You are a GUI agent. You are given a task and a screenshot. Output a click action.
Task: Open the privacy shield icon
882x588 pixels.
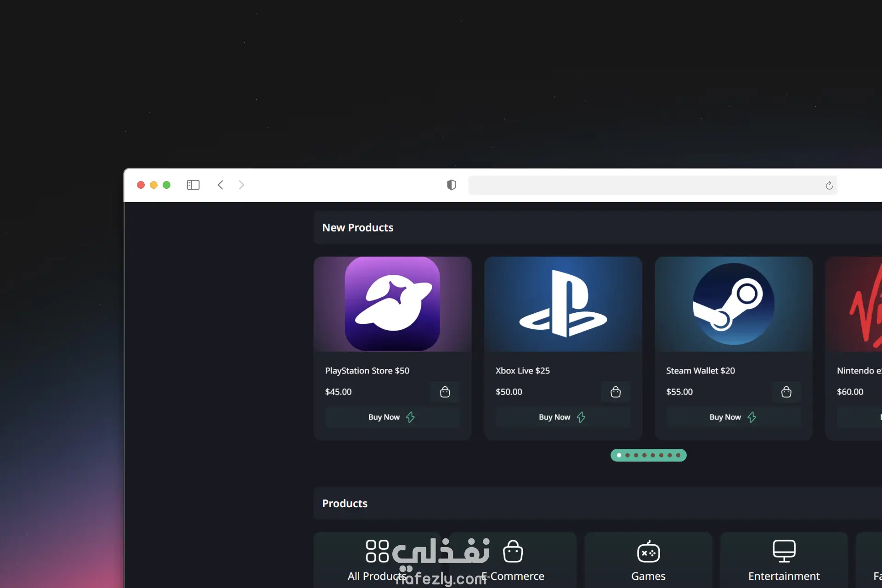(x=452, y=185)
